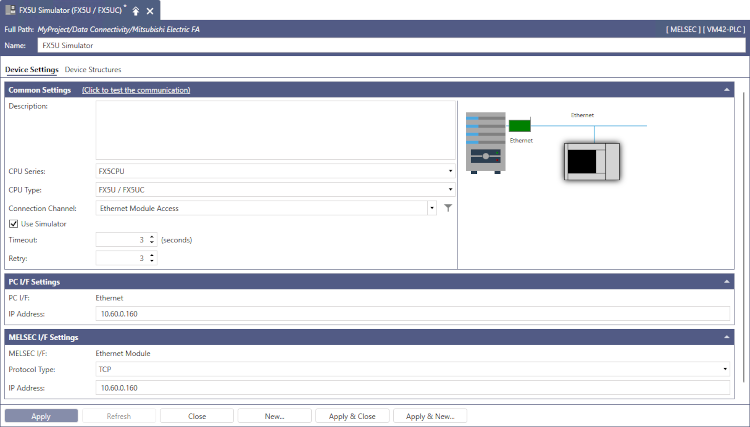Image resolution: width=750 pixels, height=427 pixels.
Task: Open the Protocol Type dropdown
Action: 725,369
